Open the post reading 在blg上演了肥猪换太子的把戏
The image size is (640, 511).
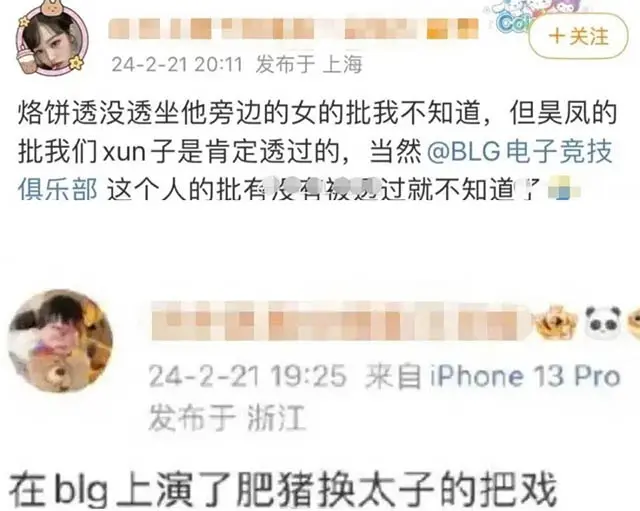pos(283,489)
